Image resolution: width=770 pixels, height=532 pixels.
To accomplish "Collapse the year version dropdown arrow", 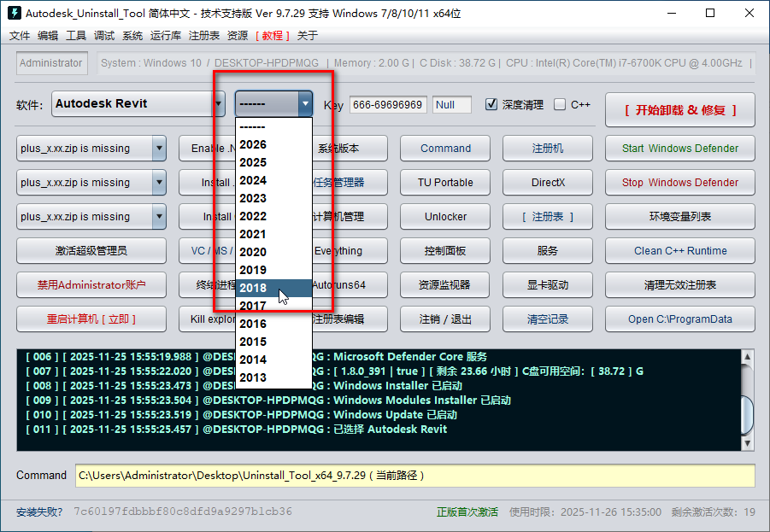I will (x=305, y=103).
